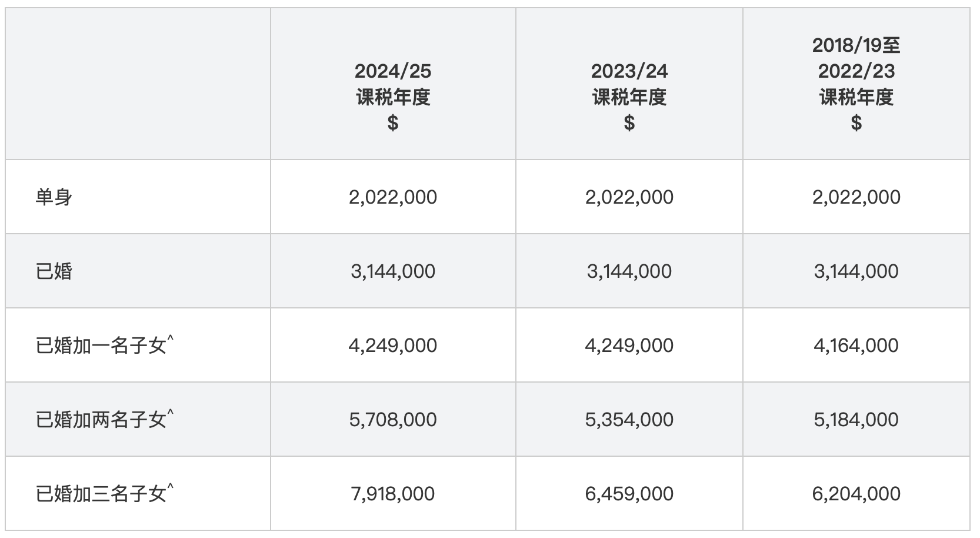Screen dimensions: 980x538
Task: Click 2,022,000 in the 2018/19至2022/23 column
Action: point(856,197)
